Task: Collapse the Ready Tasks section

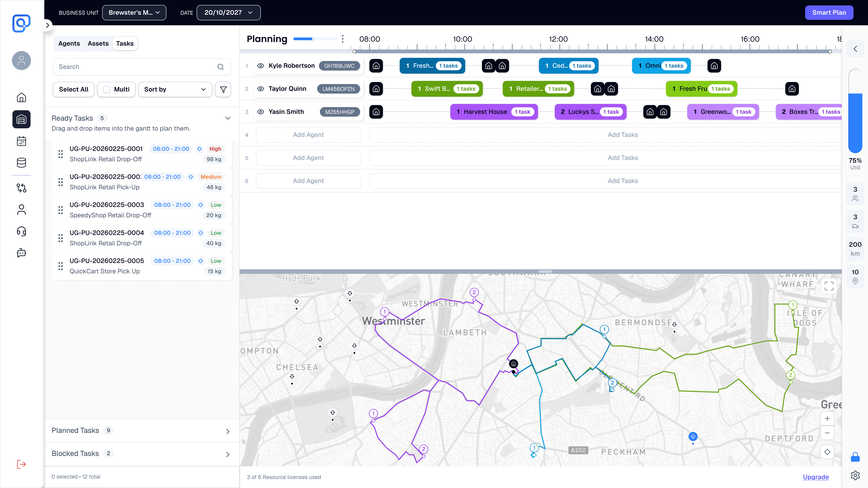Action: coord(228,118)
